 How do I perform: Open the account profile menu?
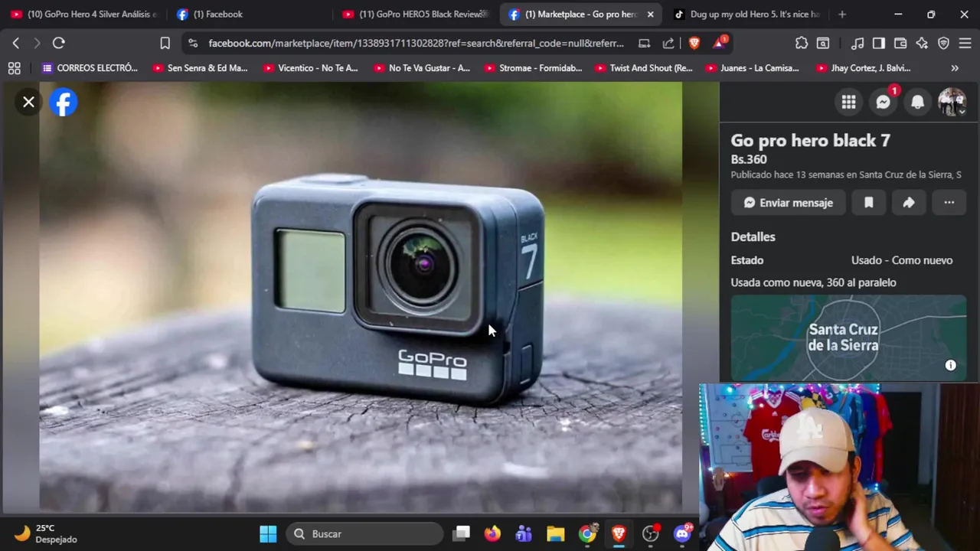tap(952, 102)
